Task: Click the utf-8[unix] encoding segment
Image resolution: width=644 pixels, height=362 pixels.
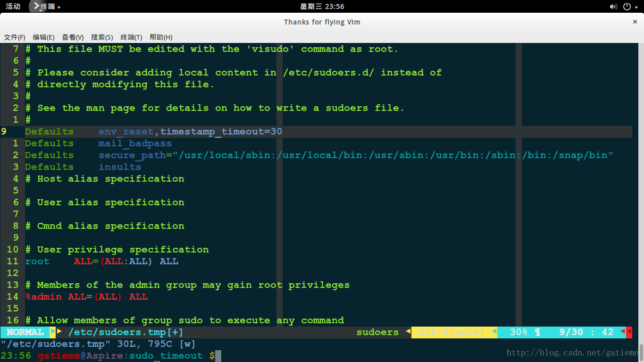Action: tap(452, 332)
